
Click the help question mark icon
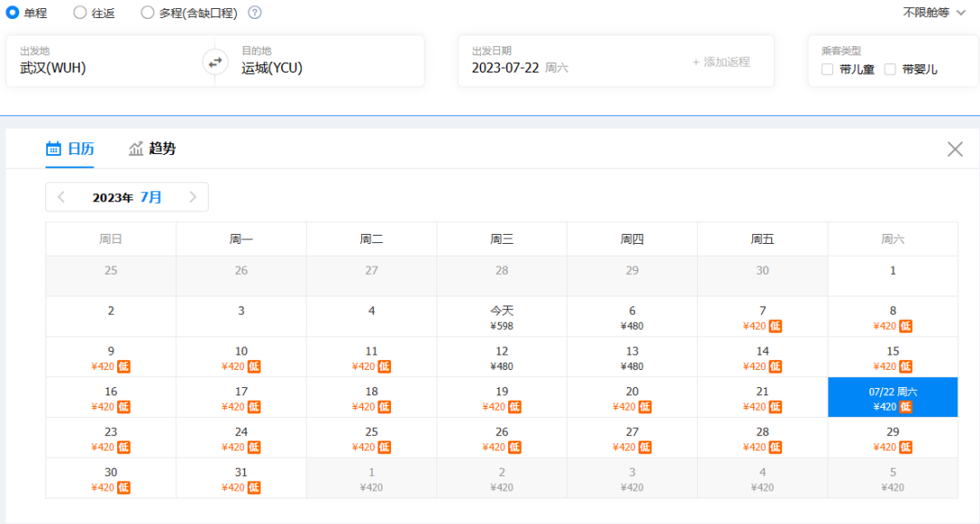[x=255, y=13]
